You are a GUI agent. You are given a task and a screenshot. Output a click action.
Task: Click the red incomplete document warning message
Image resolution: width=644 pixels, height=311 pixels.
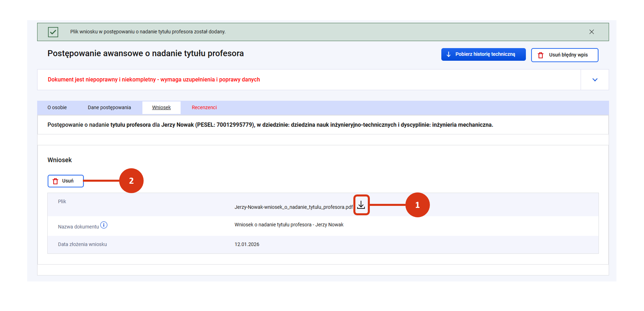(154, 80)
